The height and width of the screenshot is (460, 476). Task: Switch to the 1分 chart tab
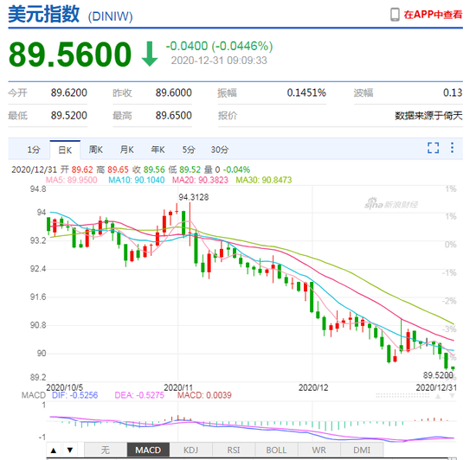coord(34,150)
